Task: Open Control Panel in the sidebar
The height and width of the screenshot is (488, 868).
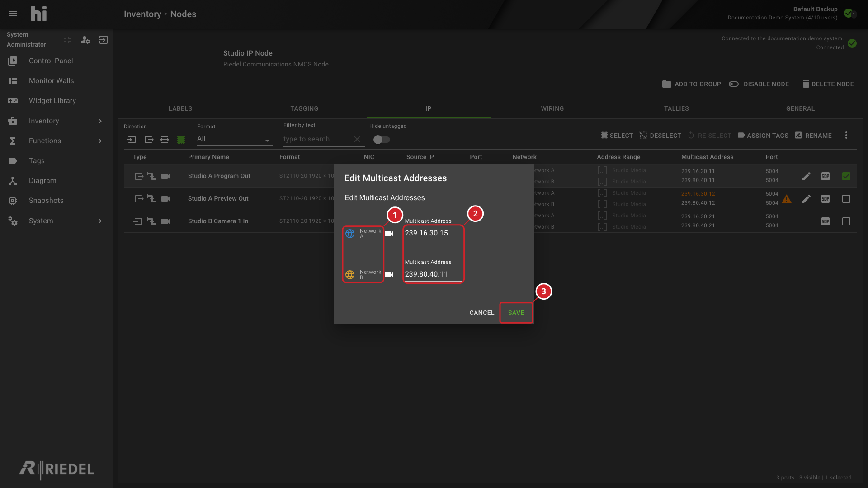Action: pos(57,61)
